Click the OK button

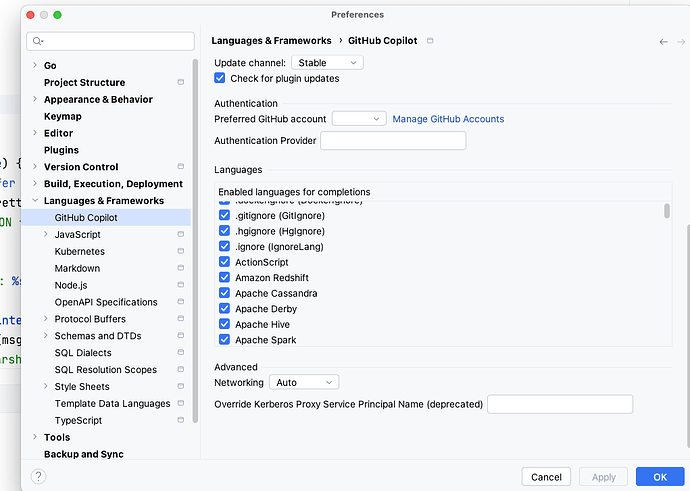pyautogui.click(x=660, y=477)
